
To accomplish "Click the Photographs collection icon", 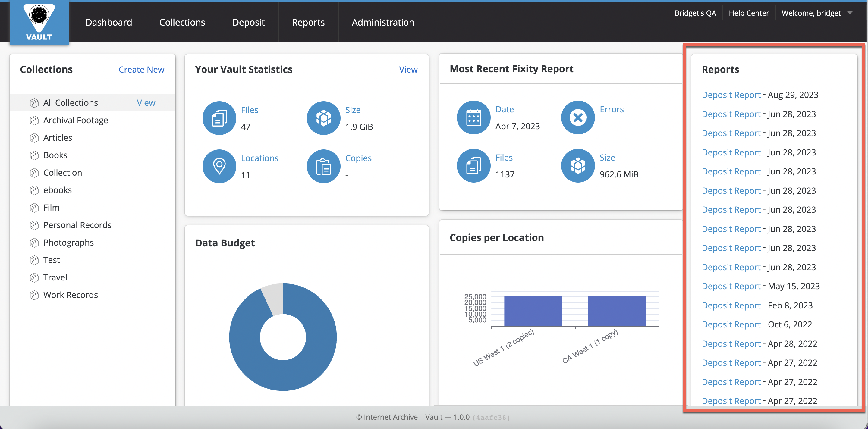I will (34, 243).
